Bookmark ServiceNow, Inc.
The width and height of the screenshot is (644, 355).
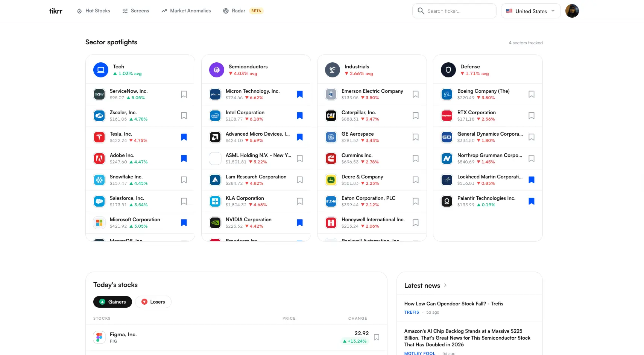click(x=184, y=94)
